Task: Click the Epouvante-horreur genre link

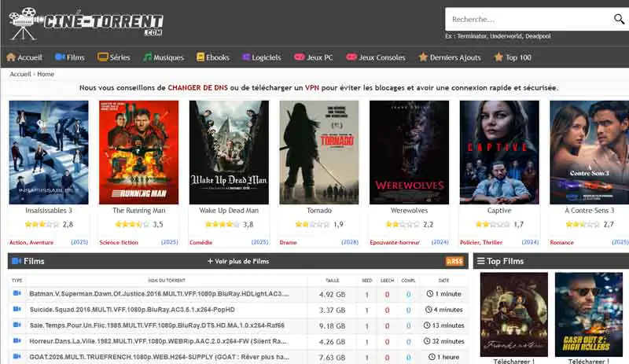Action: [x=395, y=242]
